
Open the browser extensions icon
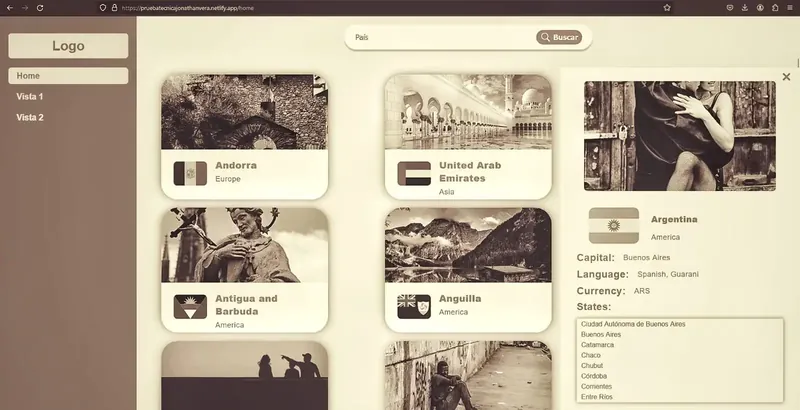click(x=775, y=8)
